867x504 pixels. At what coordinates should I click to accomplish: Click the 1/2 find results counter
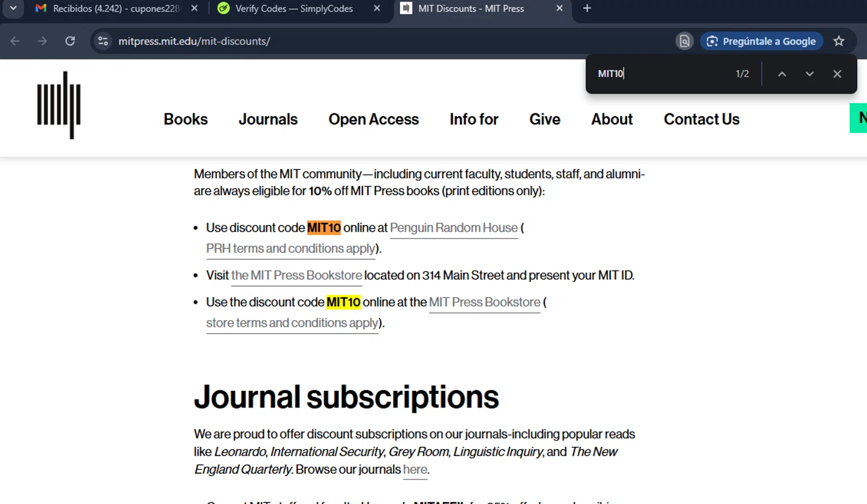(x=742, y=74)
